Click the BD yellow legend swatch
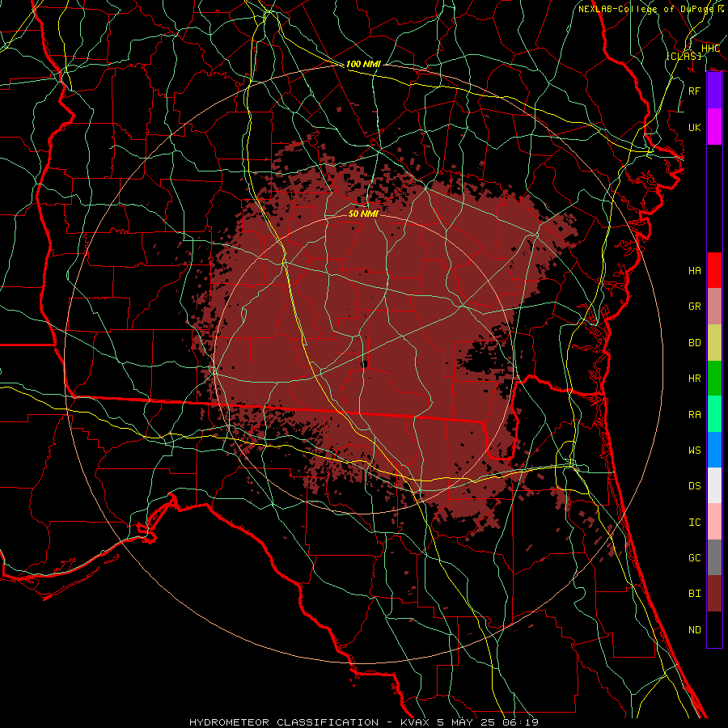 714,343
